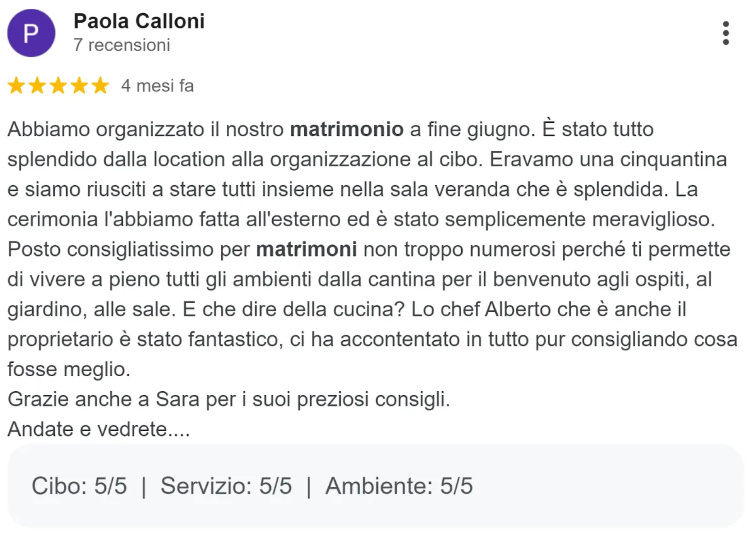This screenshot has height=533, width=756.
Task: Click the fourth yellow rating star
Action: pos(79,86)
